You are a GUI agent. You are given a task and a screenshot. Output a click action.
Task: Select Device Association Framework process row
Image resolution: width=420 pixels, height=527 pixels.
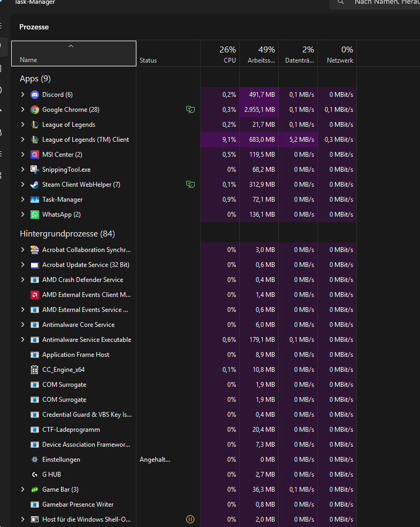pos(184,445)
